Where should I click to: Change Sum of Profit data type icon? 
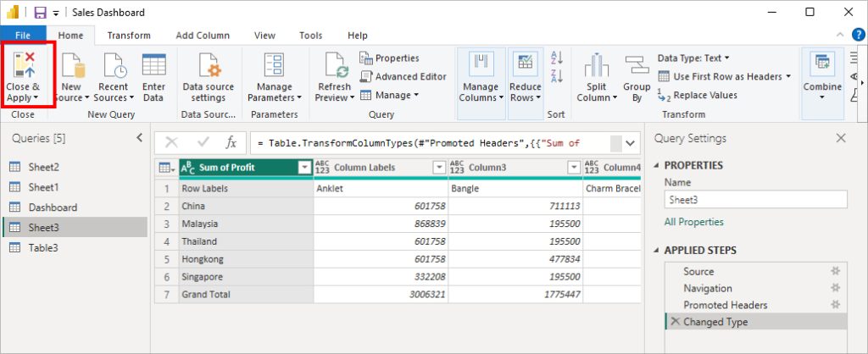(x=188, y=167)
